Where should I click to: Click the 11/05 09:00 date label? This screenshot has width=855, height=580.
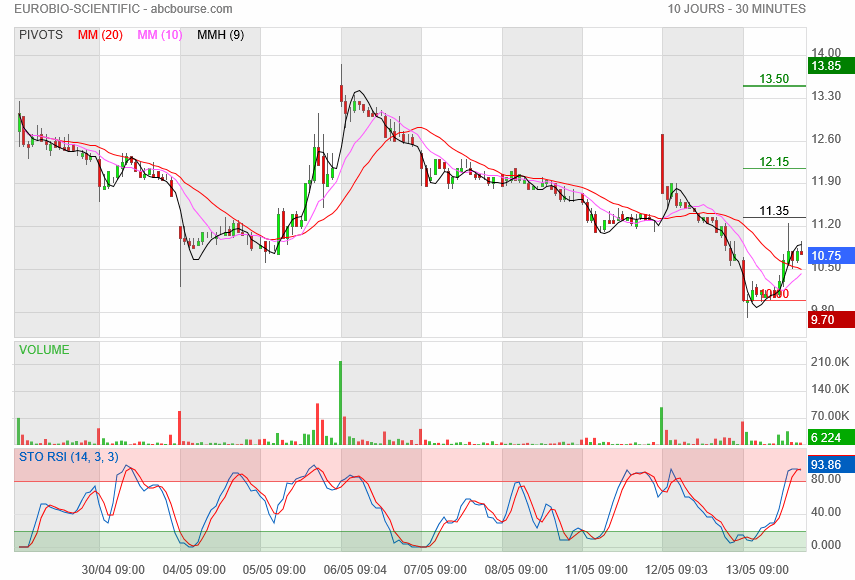tap(596, 570)
